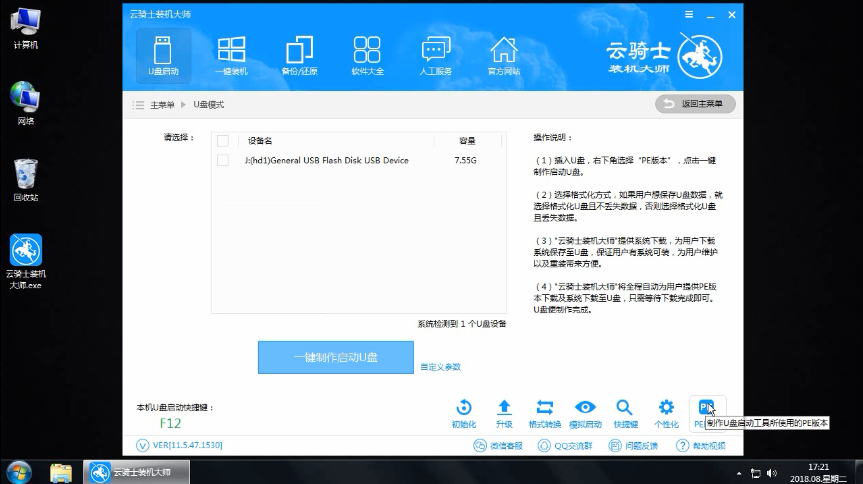863x484 pixels.
Task: Open 问题反馈 link
Action: pyautogui.click(x=633, y=445)
